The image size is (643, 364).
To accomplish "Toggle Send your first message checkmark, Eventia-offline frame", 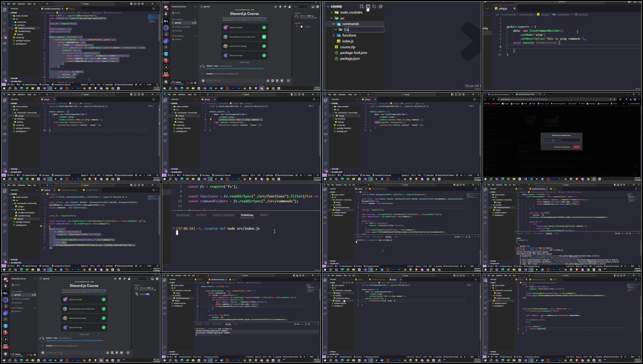I will (264, 46).
